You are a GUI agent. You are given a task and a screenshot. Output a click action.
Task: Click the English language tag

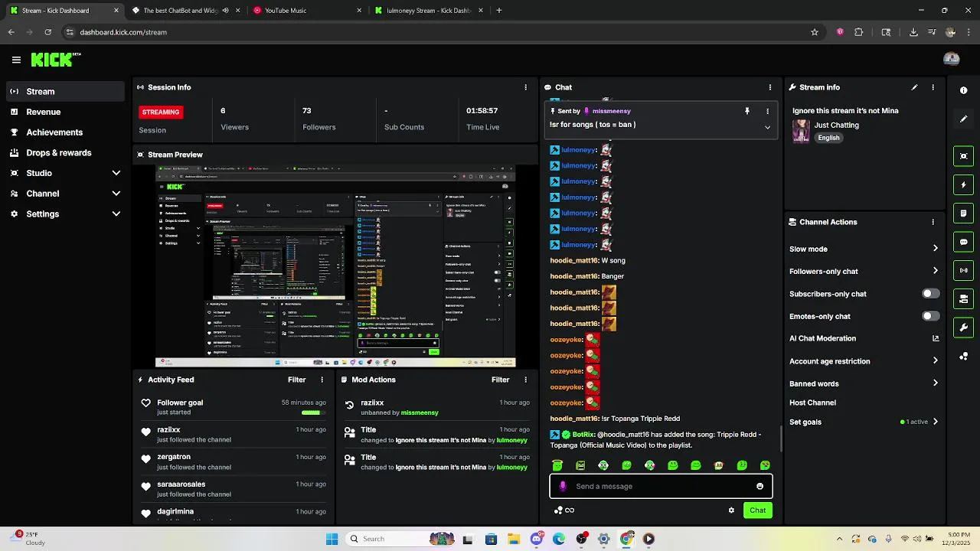tap(828, 138)
